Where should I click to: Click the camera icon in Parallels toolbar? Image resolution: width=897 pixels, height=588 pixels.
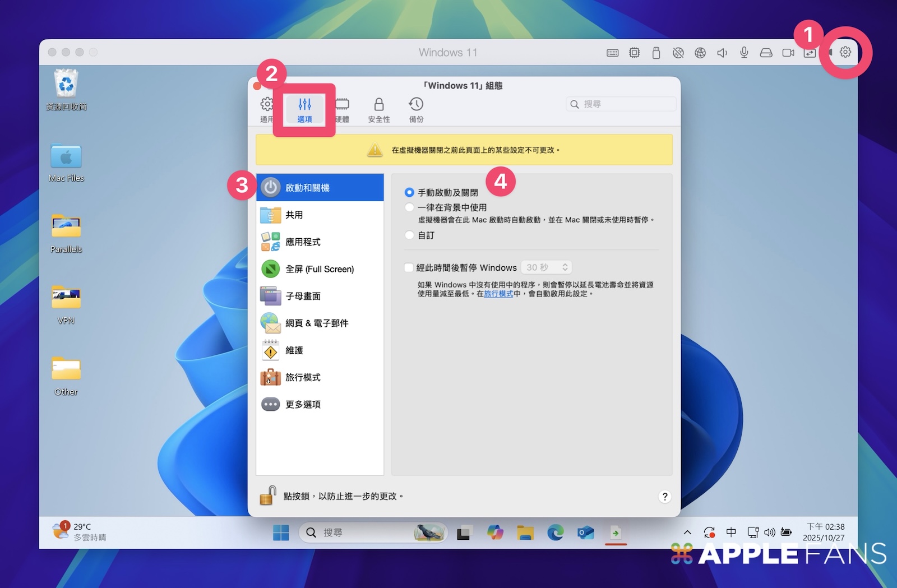pyautogui.click(x=788, y=53)
